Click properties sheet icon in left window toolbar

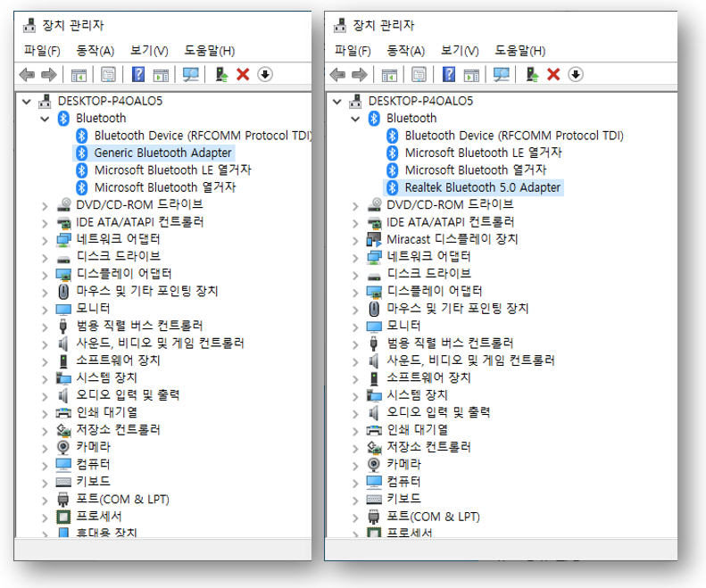[109, 74]
